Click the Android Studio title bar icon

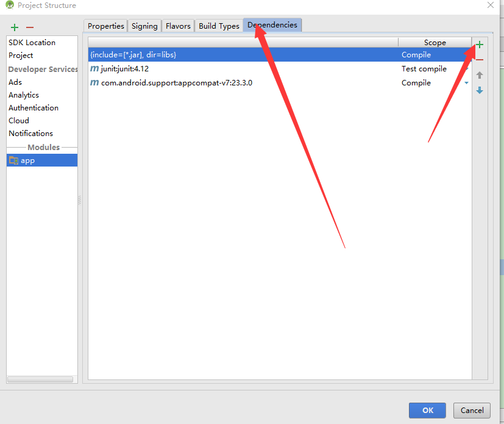click(10, 5)
